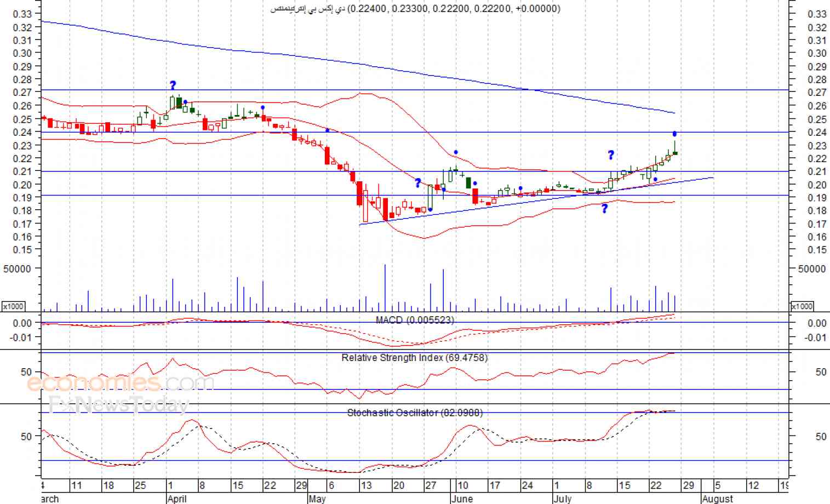Click date label 13 under May
The image size is (830, 504).
click(367, 485)
